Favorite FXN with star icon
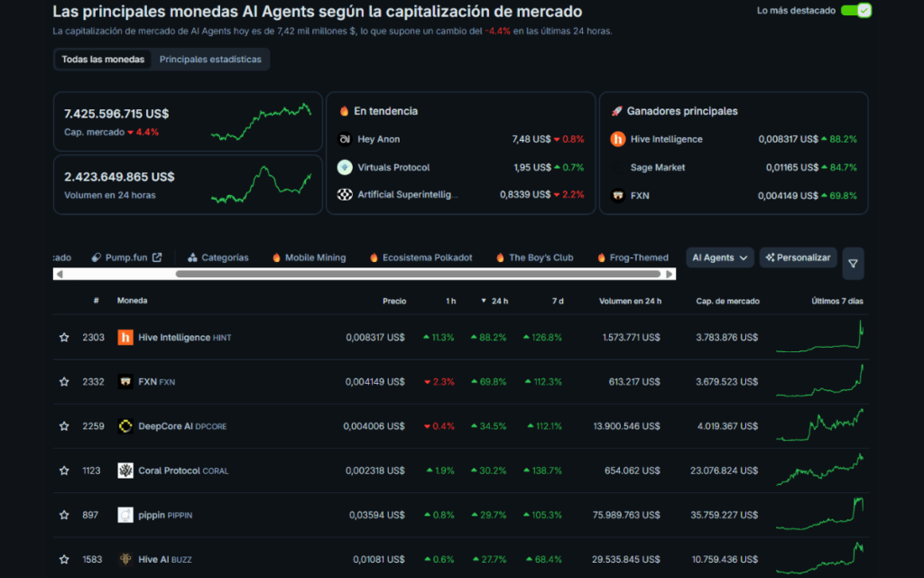924x578 pixels. tap(64, 382)
